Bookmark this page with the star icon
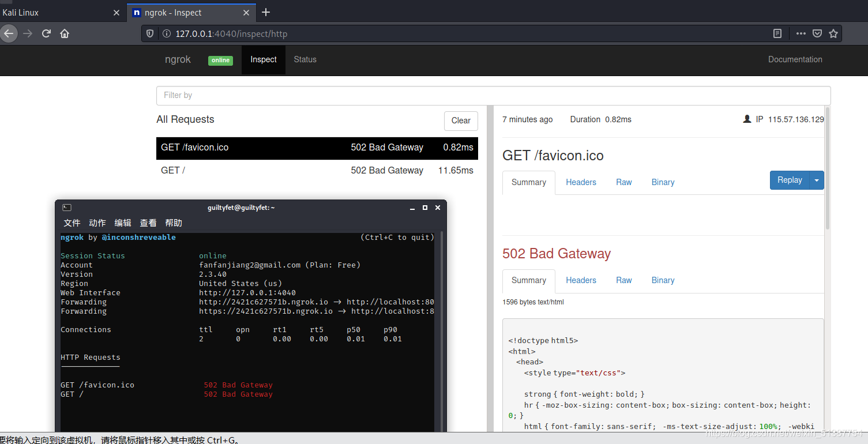 pos(833,33)
